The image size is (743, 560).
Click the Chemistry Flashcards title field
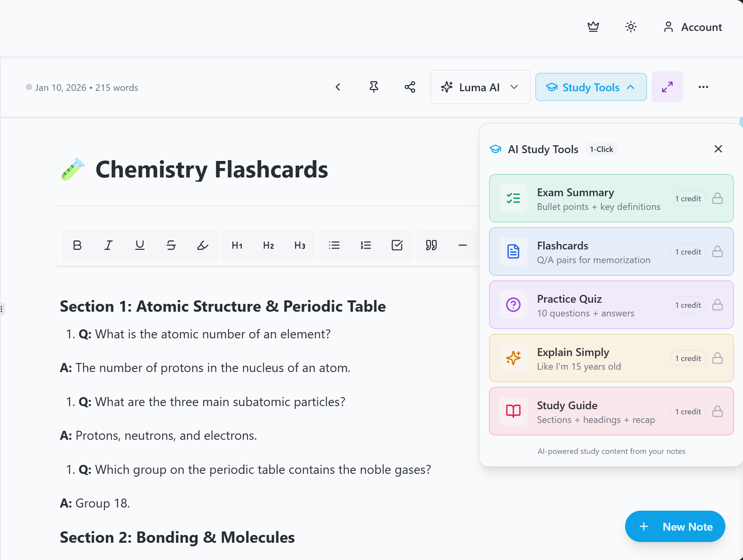click(x=212, y=170)
